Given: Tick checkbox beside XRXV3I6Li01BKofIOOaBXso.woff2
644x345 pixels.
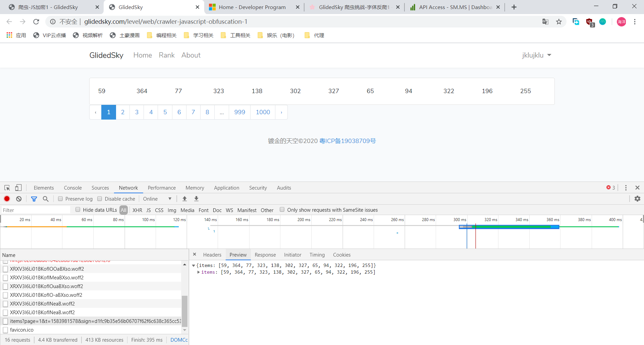Looking at the screenshot, I should click(5, 269).
